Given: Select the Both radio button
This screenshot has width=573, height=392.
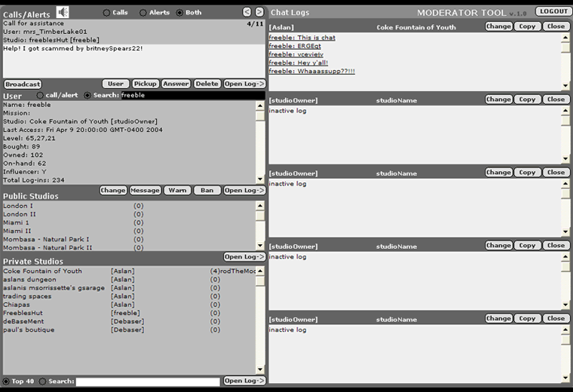Looking at the screenshot, I should click(x=179, y=13).
